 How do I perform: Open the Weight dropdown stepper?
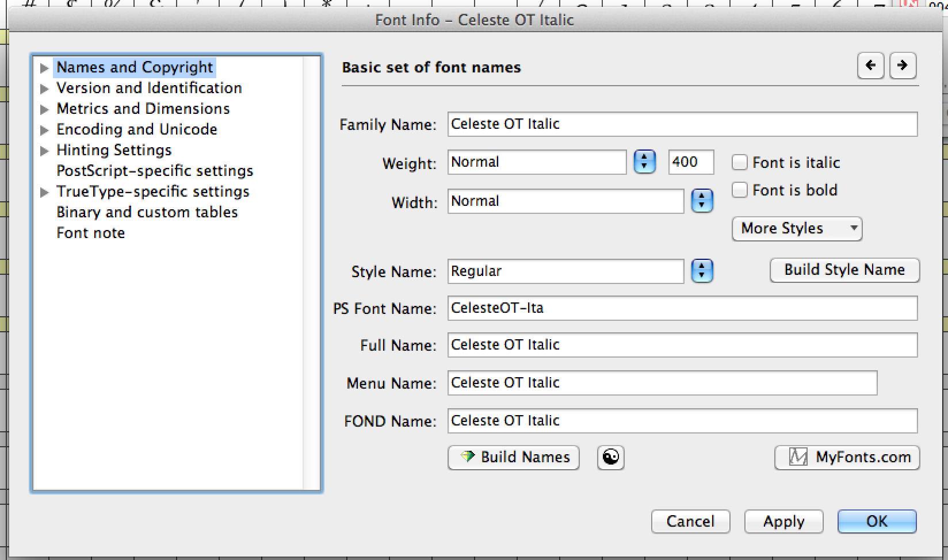(644, 162)
